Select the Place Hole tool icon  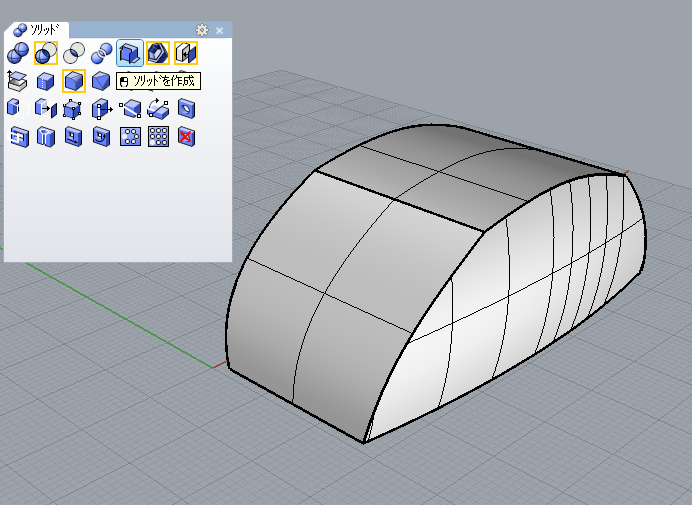click(x=46, y=137)
